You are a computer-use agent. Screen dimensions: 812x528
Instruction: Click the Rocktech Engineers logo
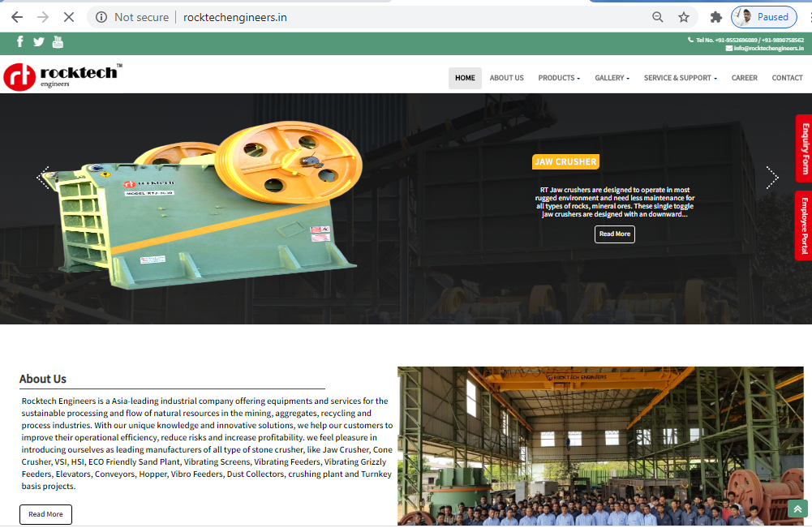click(x=62, y=76)
